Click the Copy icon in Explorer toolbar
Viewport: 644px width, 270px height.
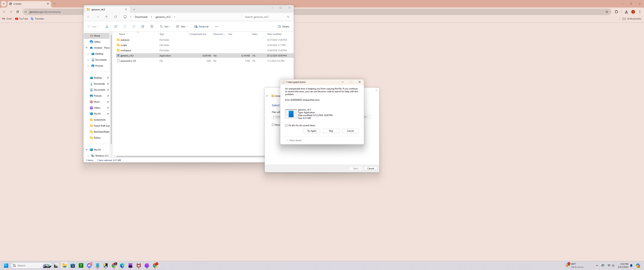(x=116, y=27)
